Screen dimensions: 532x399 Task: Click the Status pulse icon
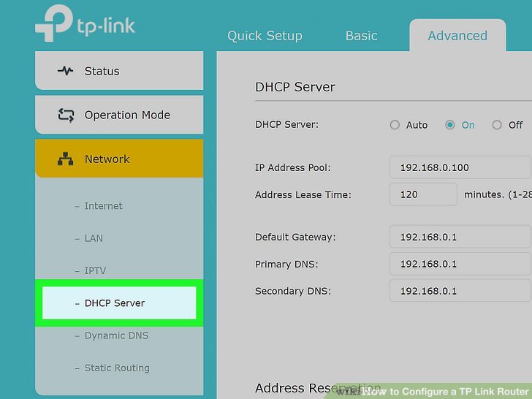click(65, 71)
